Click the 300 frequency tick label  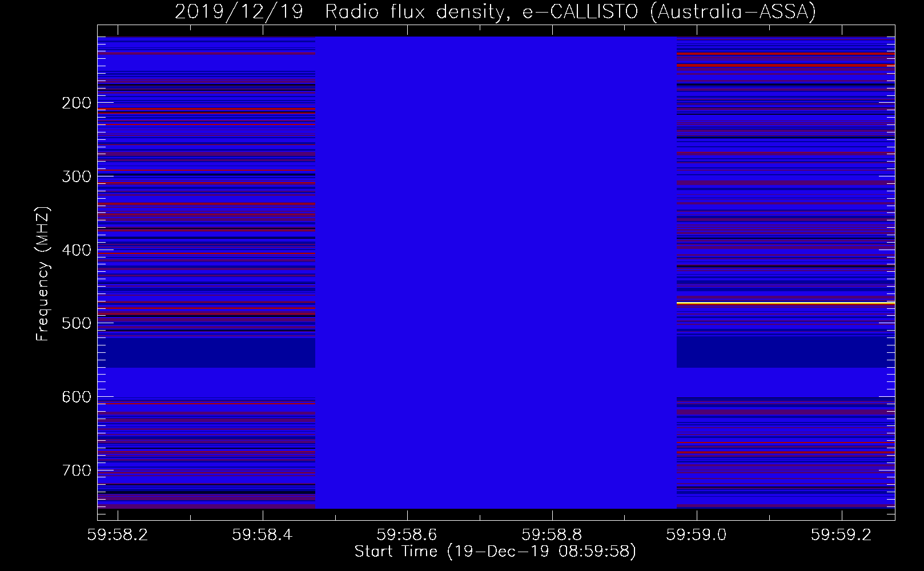pyautogui.click(x=77, y=176)
